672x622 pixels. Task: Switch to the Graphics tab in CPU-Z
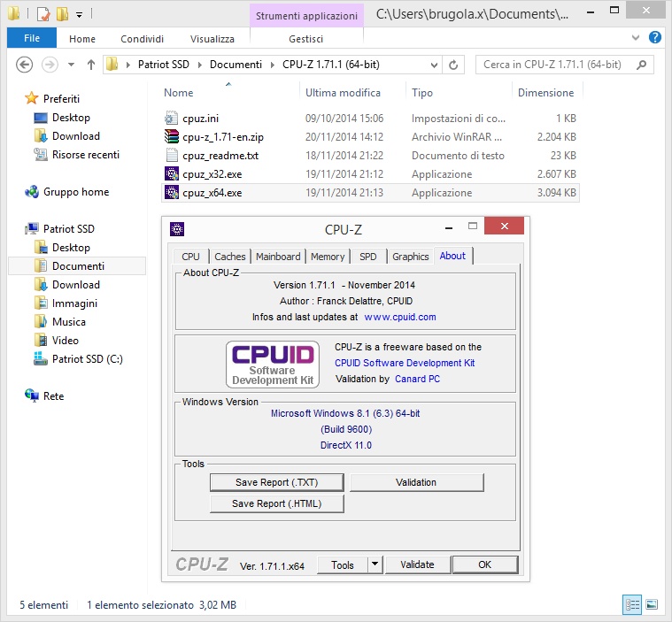click(x=411, y=257)
